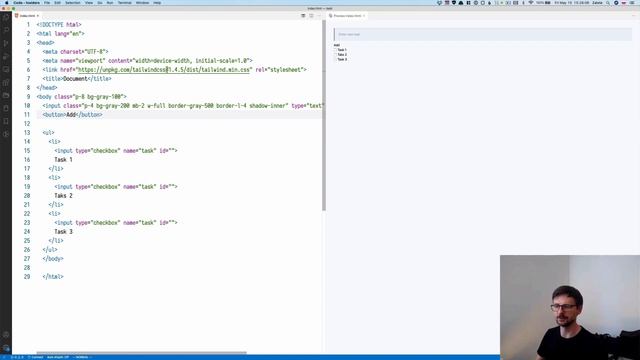Image resolution: width=640 pixels, height=360 pixels.
Task: Open macOS Spotlight search icon
Action: click(x=608, y=3)
